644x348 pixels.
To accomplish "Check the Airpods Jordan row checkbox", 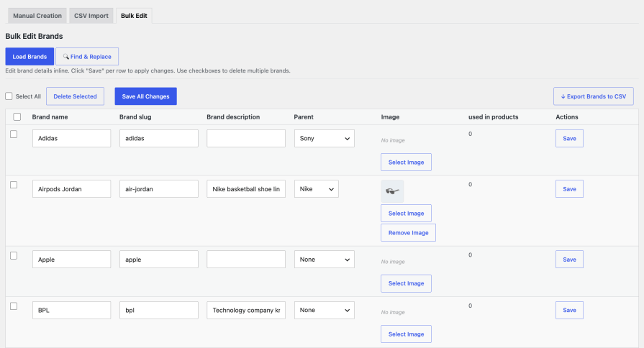I will pos(14,185).
